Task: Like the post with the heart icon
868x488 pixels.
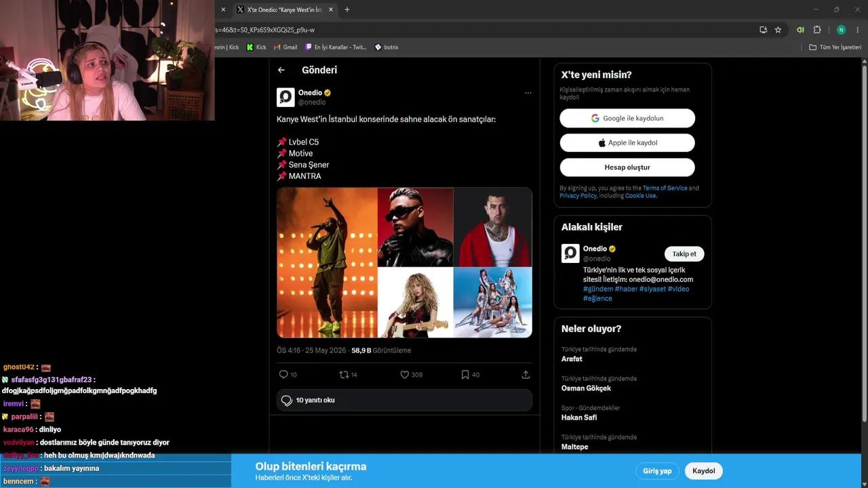Action: point(405,374)
